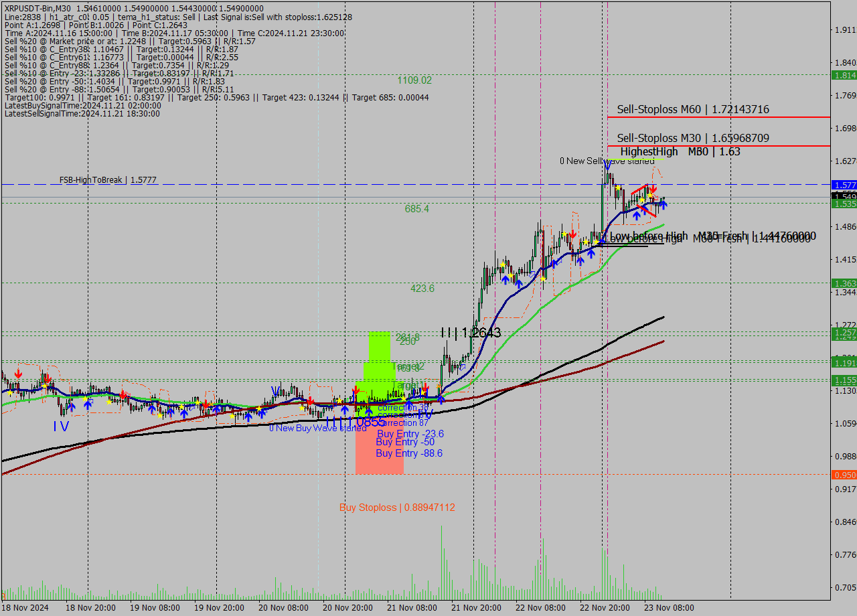Image resolution: width=857 pixels, height=616 pixels.
Task: Select the red Sell-Stoploss M30 horizontal line
Action: (718, 146)
